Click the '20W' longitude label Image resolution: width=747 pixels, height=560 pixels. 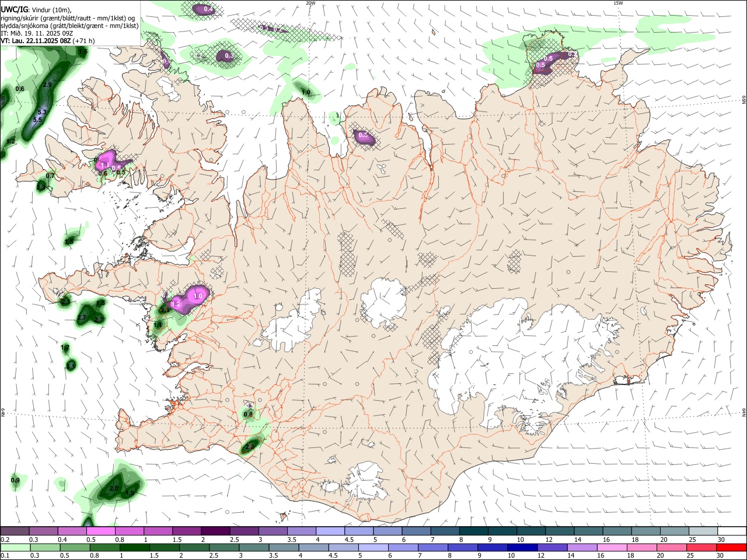[310, 3]
